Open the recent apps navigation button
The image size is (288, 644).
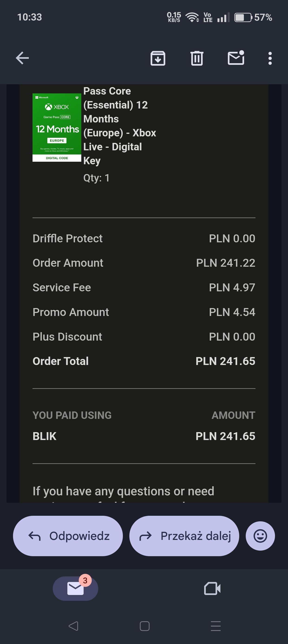[216, 626]
